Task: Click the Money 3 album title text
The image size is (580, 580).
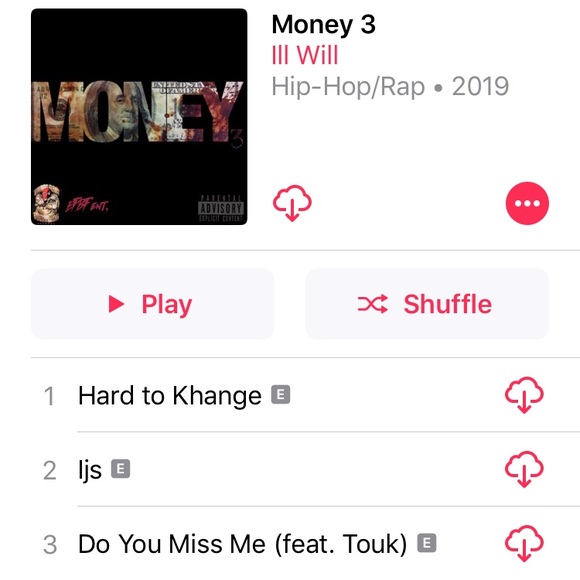Action: (x=324, y=25)
